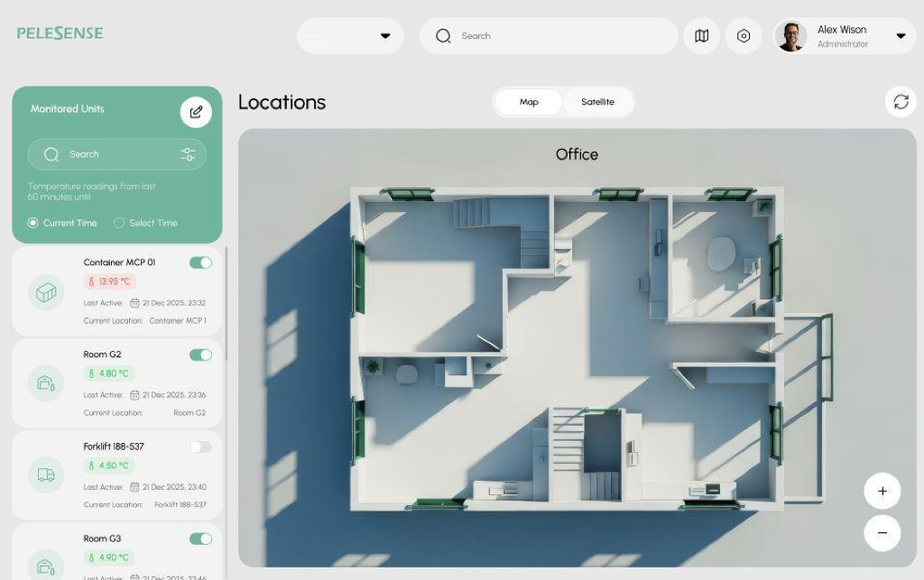
Task: Enable the Forklift 188-537 toggle
Action: point(201,447)
